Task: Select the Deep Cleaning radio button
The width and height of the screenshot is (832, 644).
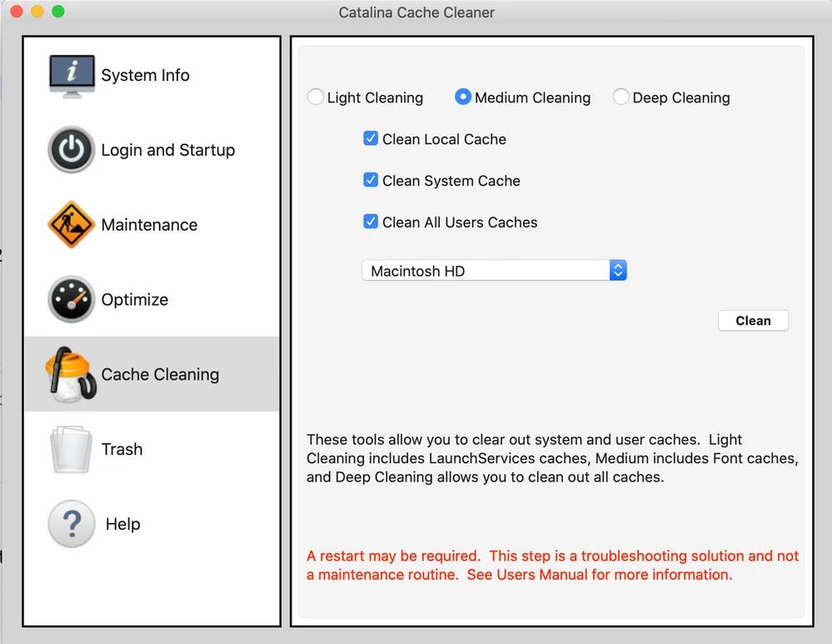Action: tap(620, 97)
